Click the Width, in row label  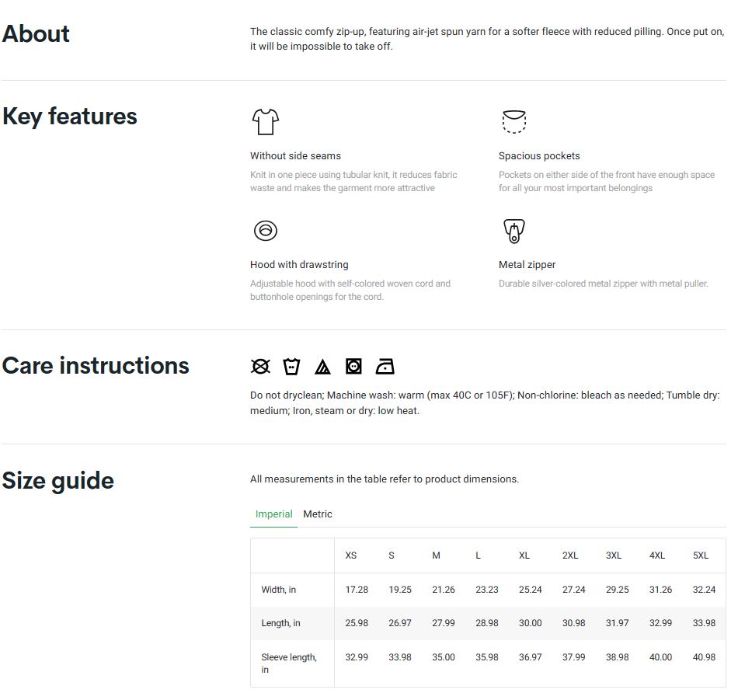pos(279,590)
